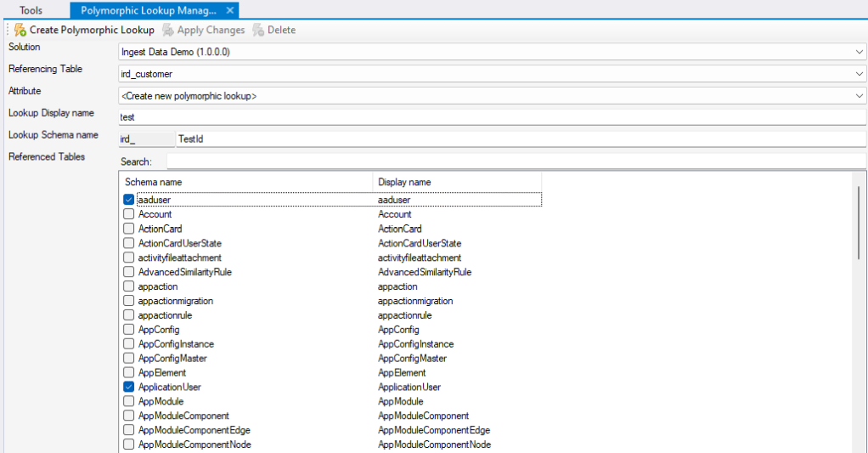Enable the AppModule table checkbox
The height and width of the screenshot is (453, 868).
click(129, 401)
